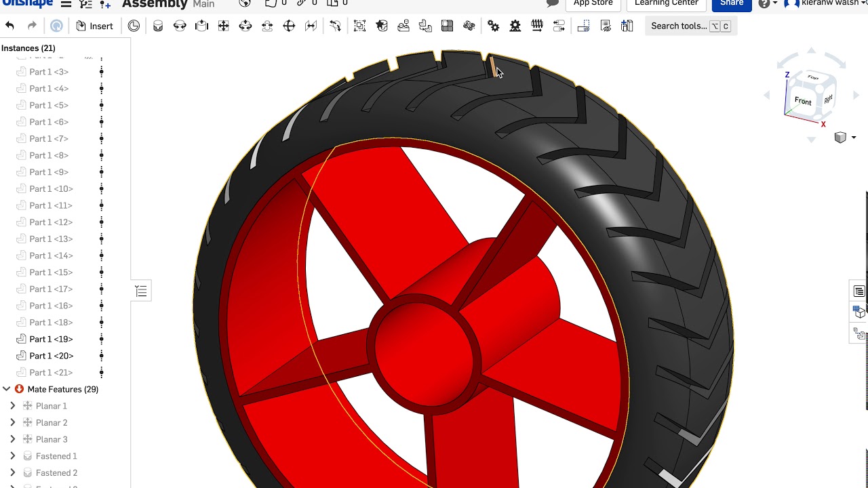The image size is (868, 488).
Task: Select the Linear relation tool
Action: (559, 26)
